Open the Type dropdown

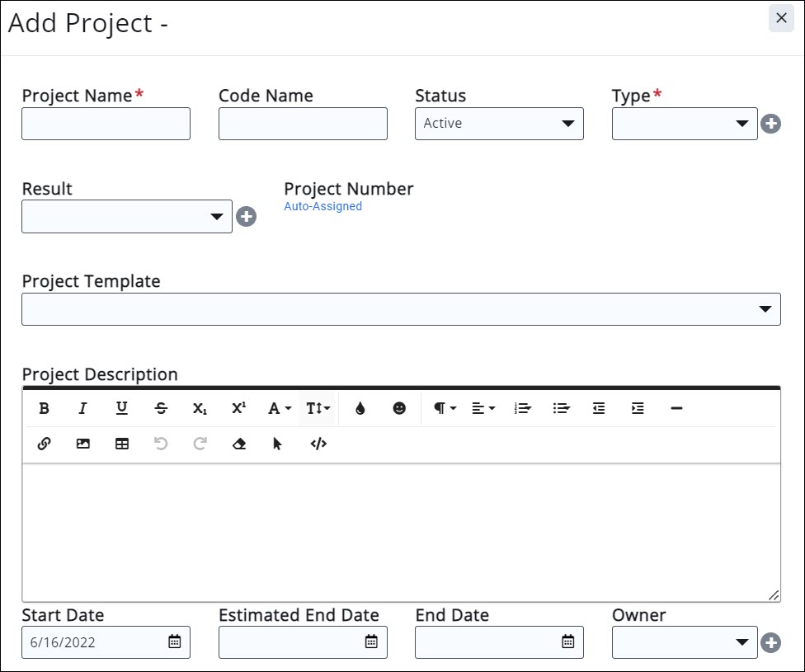684,124
